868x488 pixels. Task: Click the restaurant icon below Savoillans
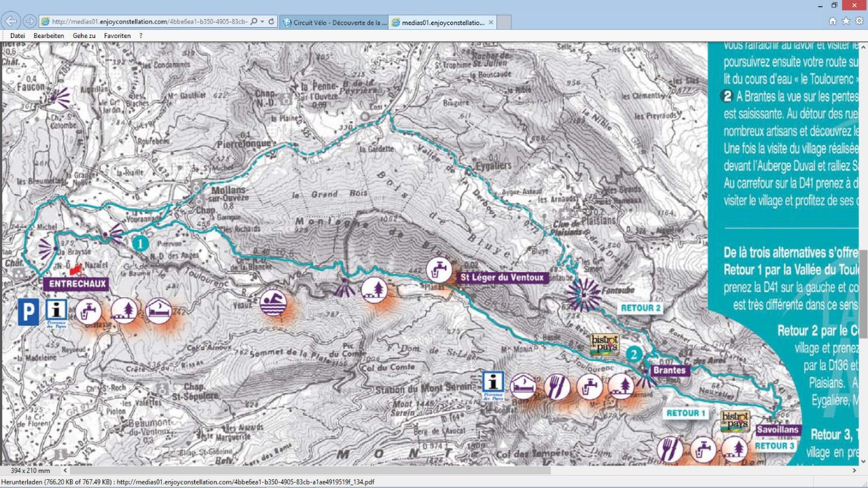pyautogui.click(x=670, y=450)
